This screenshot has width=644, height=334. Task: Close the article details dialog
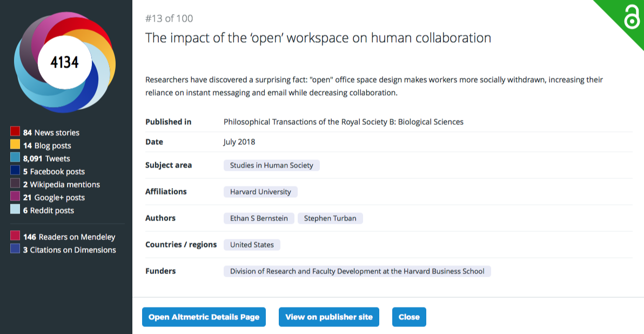point(409,317)
